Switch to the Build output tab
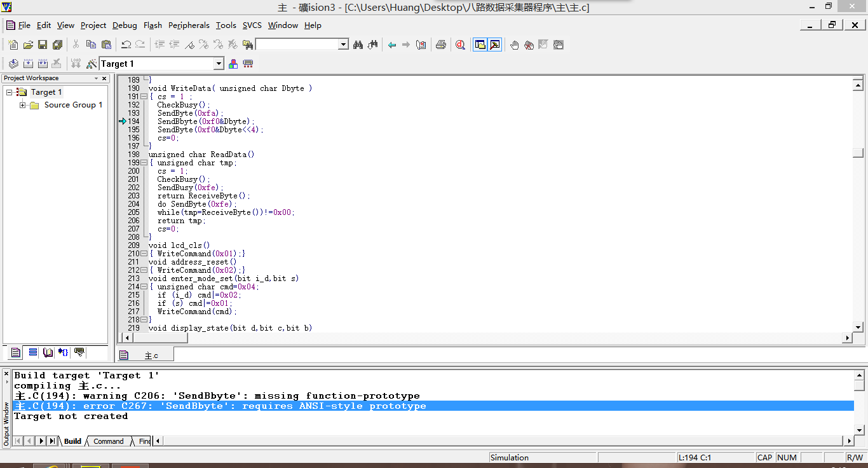Image resolution: width=868 pixels, height=468 pixels. (72, 441)
